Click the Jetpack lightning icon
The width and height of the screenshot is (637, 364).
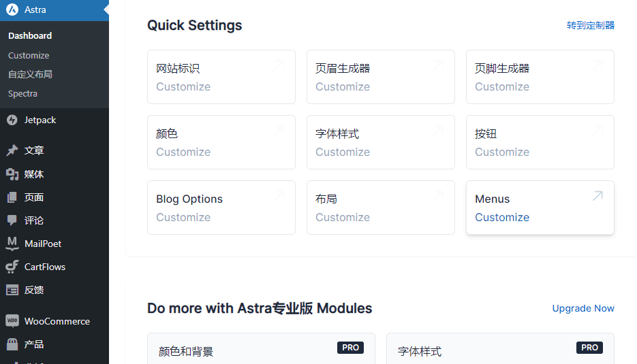(x=12, y=120)
